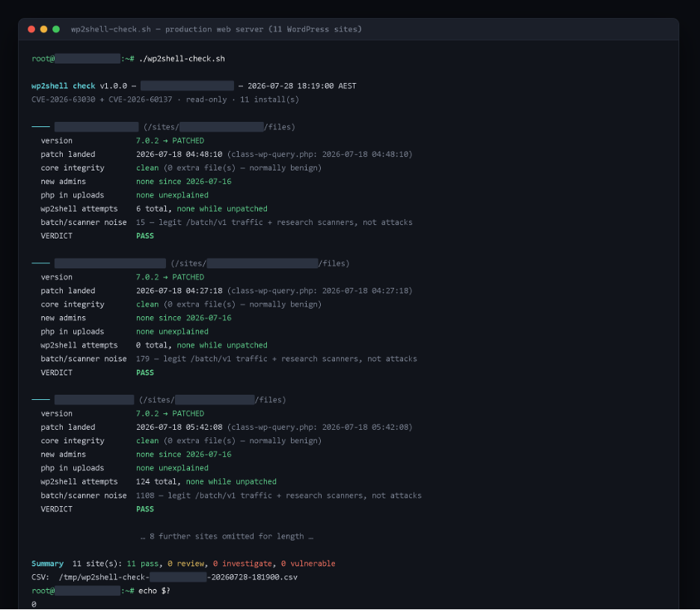Click the line 'CVE-2026-63030 + CVE-2026-60137'

[x=102, y=99]
